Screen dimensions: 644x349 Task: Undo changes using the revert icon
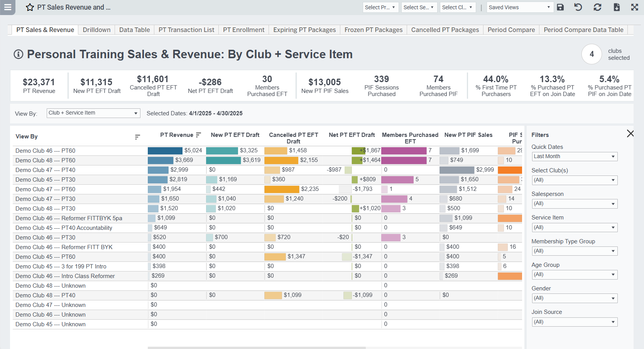coord(578,7)
